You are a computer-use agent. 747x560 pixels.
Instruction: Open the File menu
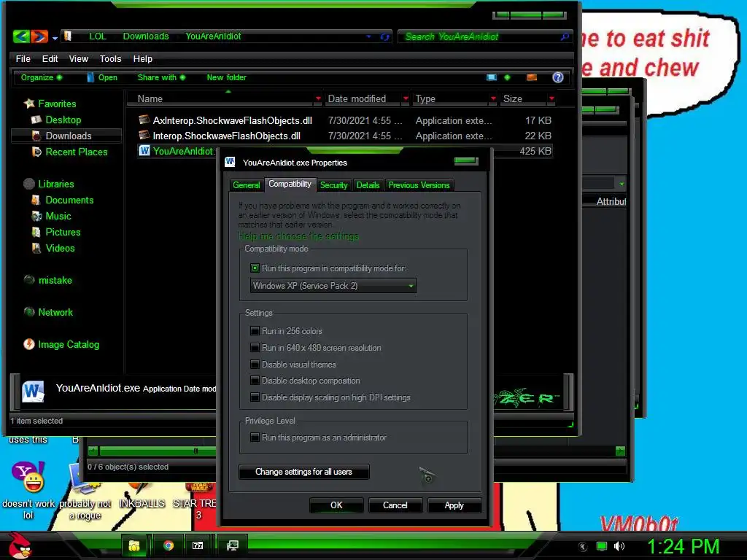click(x=23, y=58)
